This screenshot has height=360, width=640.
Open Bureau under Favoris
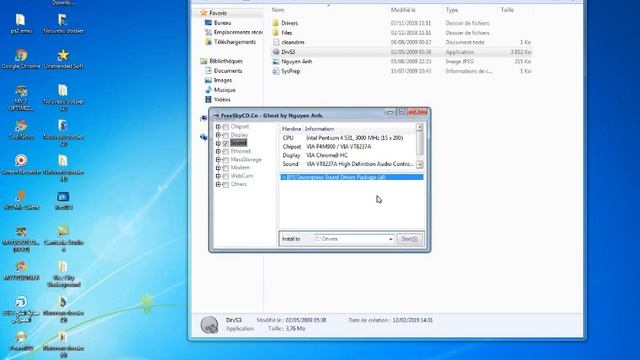[222, 23]
